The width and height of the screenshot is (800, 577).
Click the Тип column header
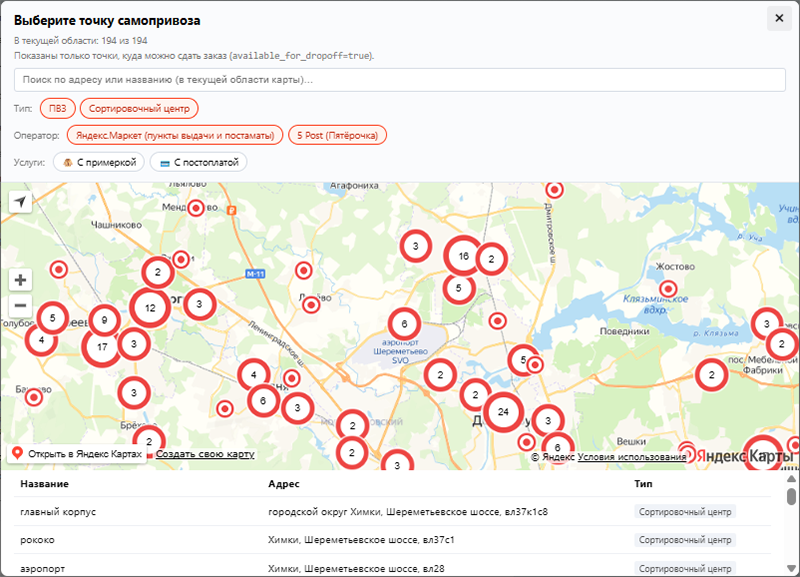tap(643, 484)
